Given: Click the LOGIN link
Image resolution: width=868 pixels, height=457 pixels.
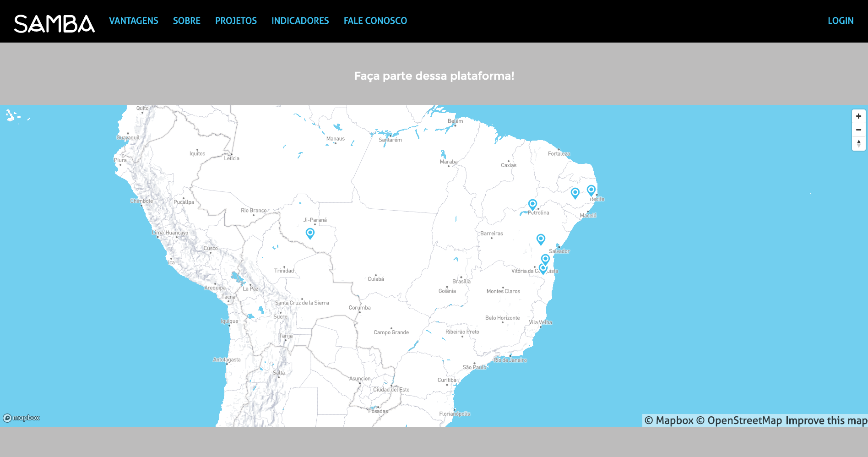Looking at the screenshot, I should point(840,21).
